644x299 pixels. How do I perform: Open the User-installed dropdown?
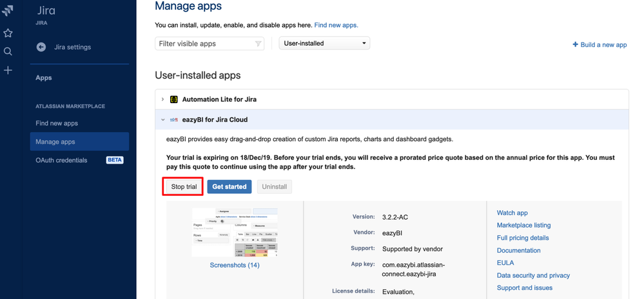tap(324, 44)
